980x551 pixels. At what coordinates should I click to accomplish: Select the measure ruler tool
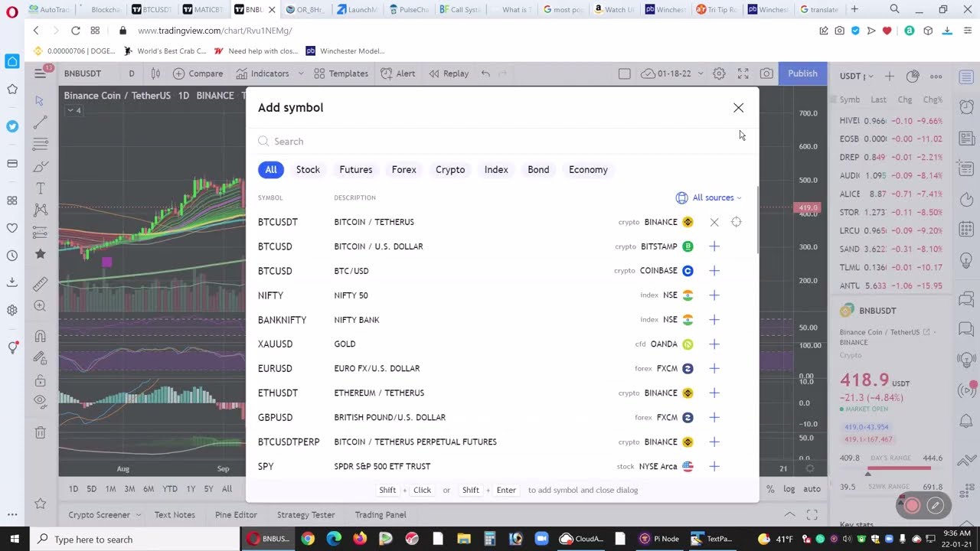tap(40, 284)
